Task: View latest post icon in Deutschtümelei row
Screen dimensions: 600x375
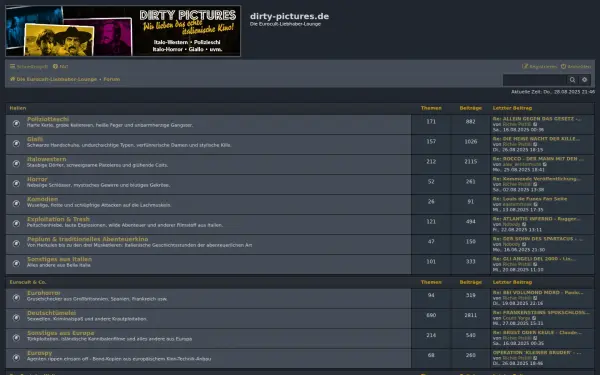Action: pyautogui.click(x=534, y=318)
